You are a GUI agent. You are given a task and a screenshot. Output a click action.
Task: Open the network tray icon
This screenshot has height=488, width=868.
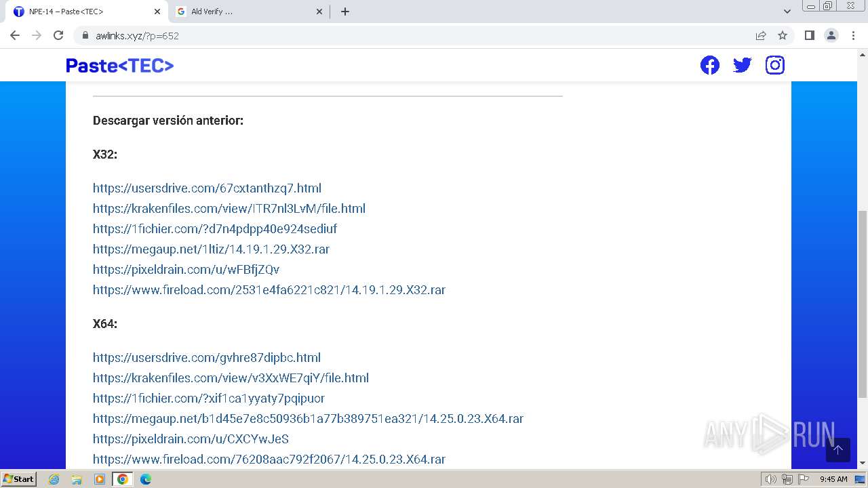(787, 479)
